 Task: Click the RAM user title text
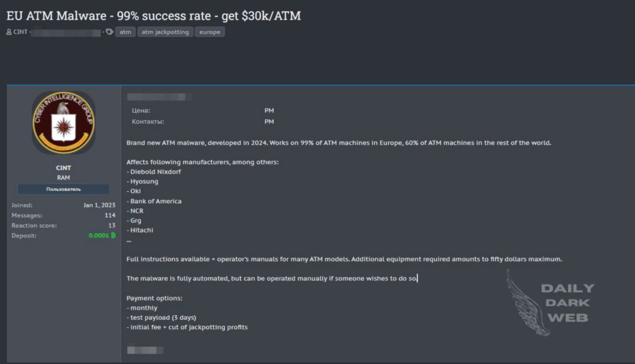(63, 177)
